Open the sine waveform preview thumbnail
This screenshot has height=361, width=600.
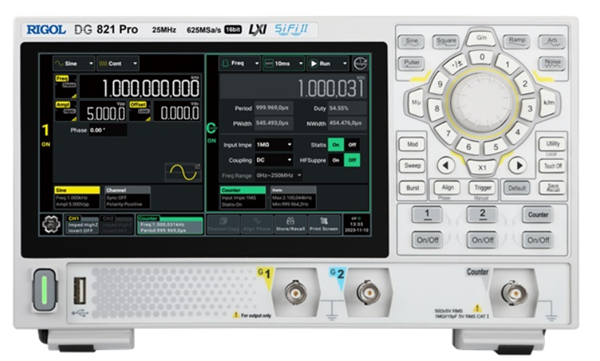pos(183,172)
